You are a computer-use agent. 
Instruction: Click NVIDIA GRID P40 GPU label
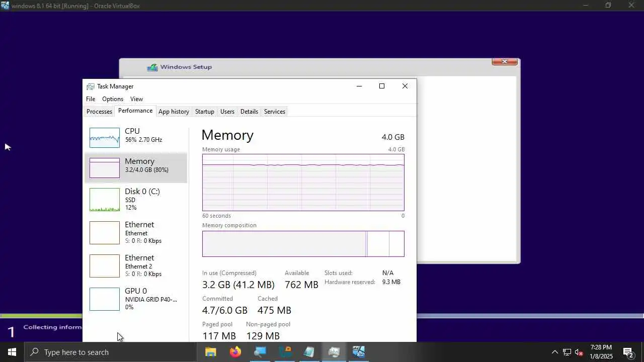click(151, 300)
